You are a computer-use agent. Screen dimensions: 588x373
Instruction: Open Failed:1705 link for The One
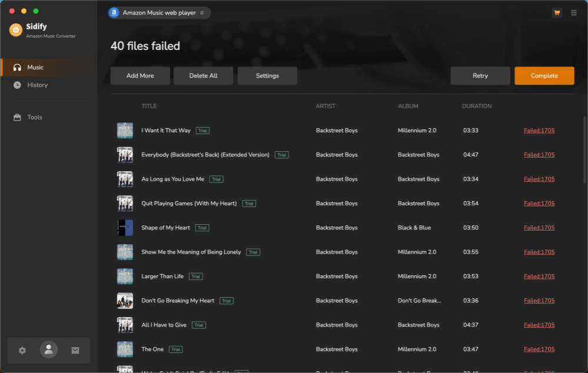pos(539,349)
